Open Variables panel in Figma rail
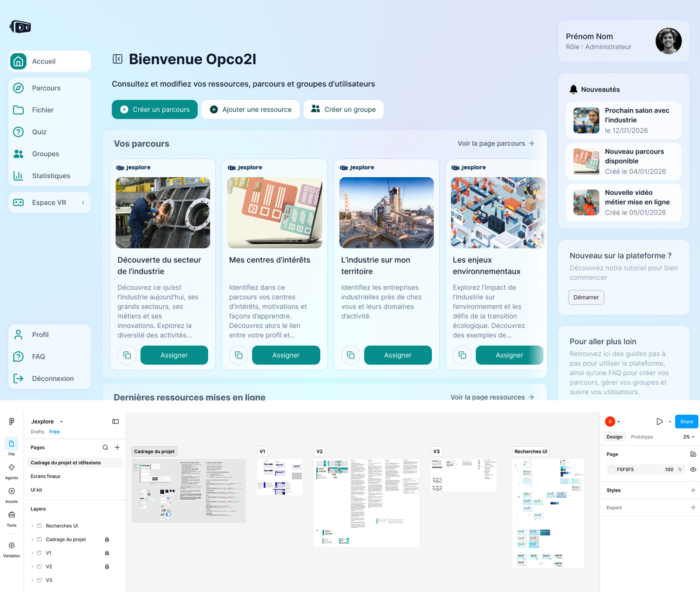Image resolution: width=700 pixels, height=592 pixels. pyautogui.click(x=12, y=549)
